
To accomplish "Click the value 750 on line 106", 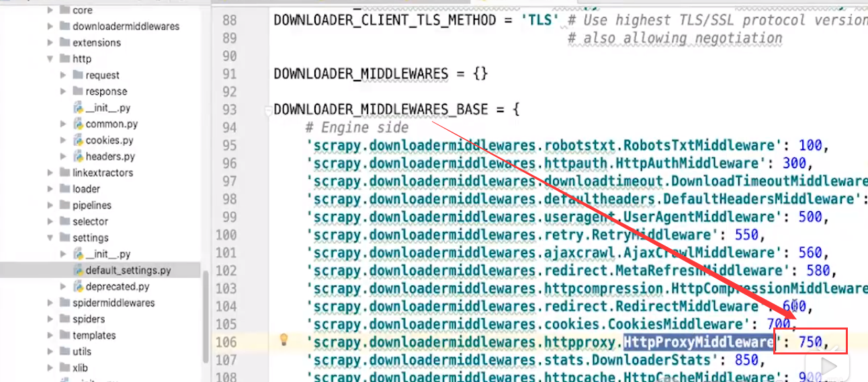I will [810, 342].
